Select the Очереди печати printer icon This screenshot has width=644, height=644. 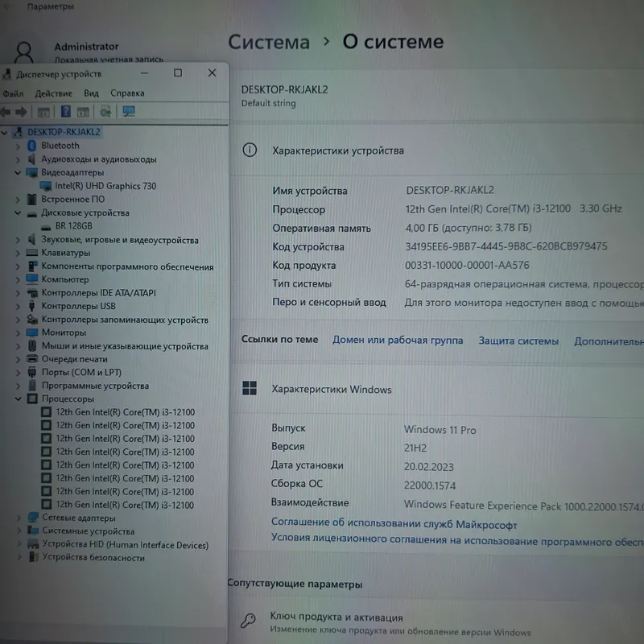32,359
